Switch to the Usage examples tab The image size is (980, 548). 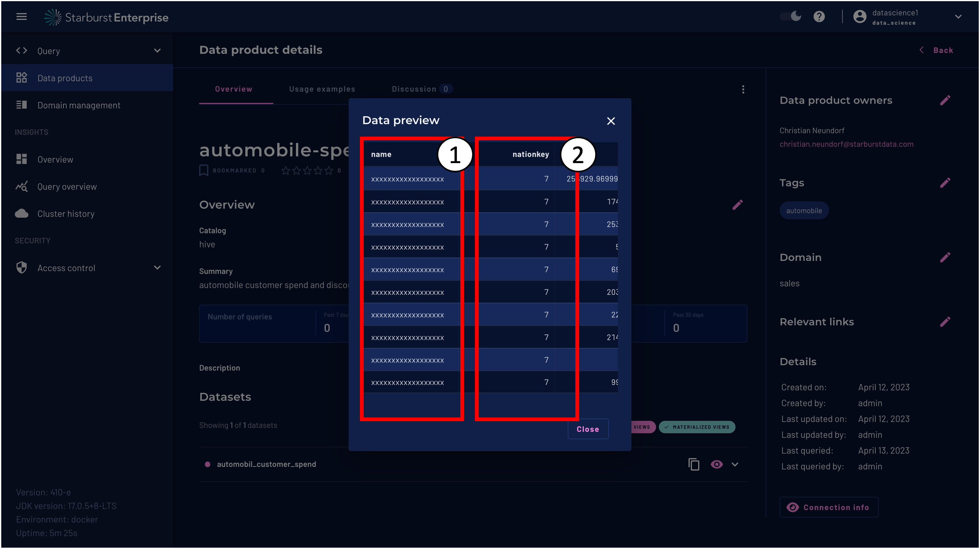click(x=322, y=89)
